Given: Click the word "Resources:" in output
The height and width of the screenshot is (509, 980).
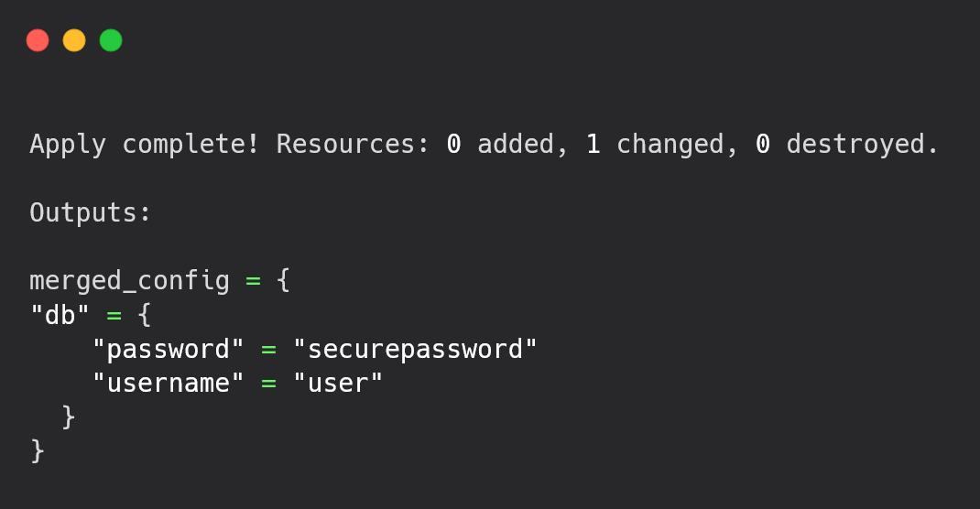Looking at the screenshot, I should tap(353, 145).
